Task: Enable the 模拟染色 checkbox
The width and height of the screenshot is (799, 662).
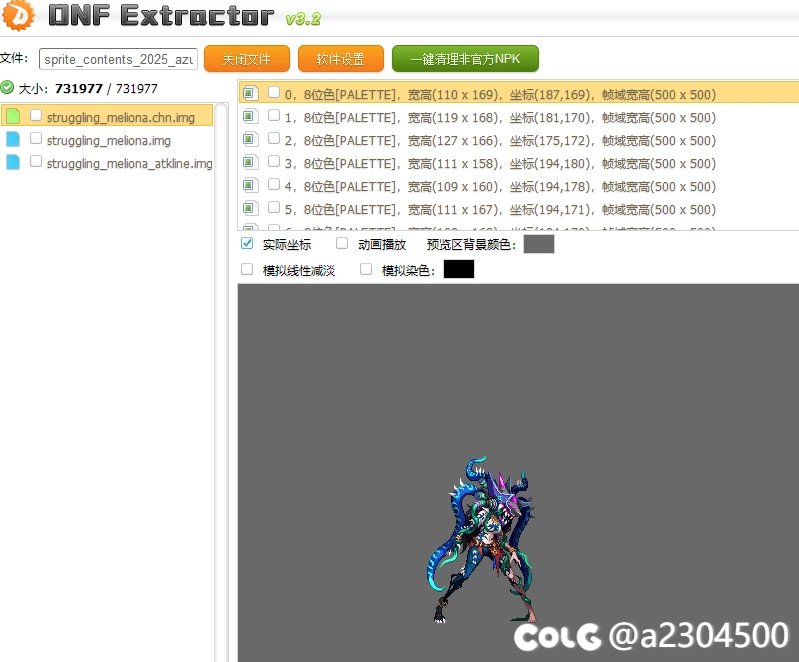Action: 366,269
